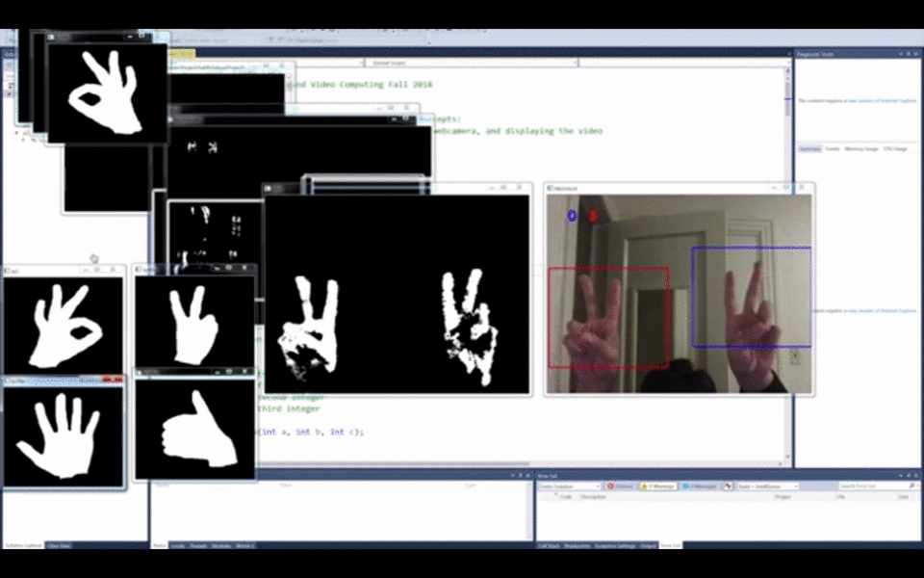The image size is (924, 578).
Task: Close the webcam video window
Action: (802, 188)
